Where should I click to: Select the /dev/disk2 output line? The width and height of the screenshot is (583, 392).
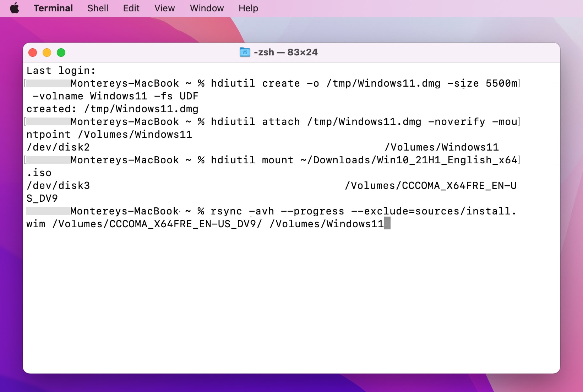pos(59,147)
